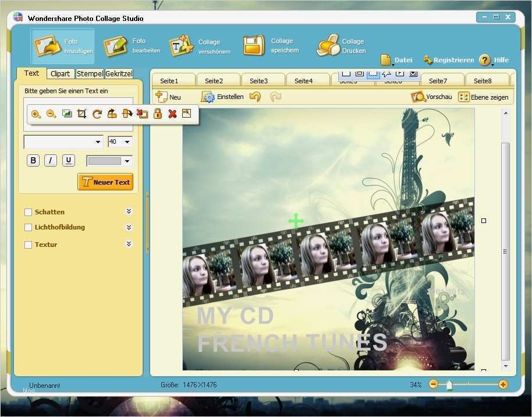Open the Foto bearbeiten tool
Screen dimensions: 532x417
point(132,46)
